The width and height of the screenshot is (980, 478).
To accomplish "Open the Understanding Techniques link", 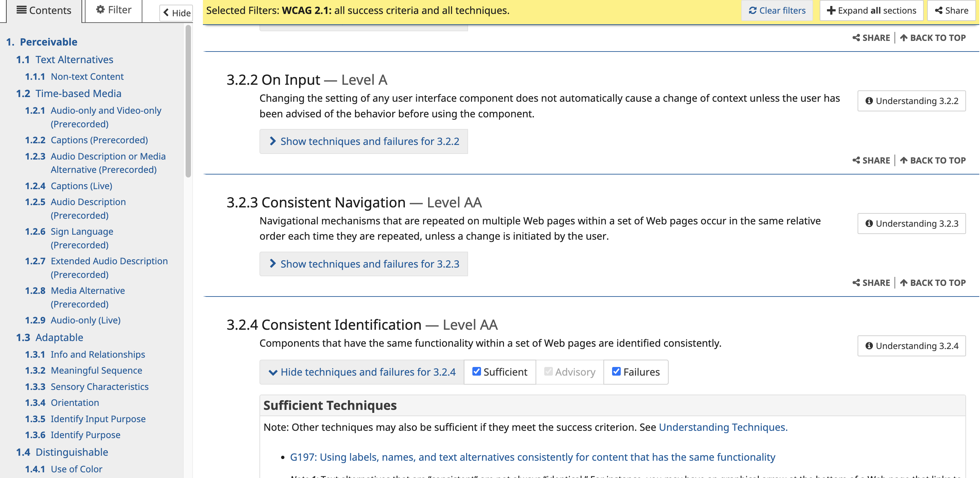I will [x=723, y=427].
